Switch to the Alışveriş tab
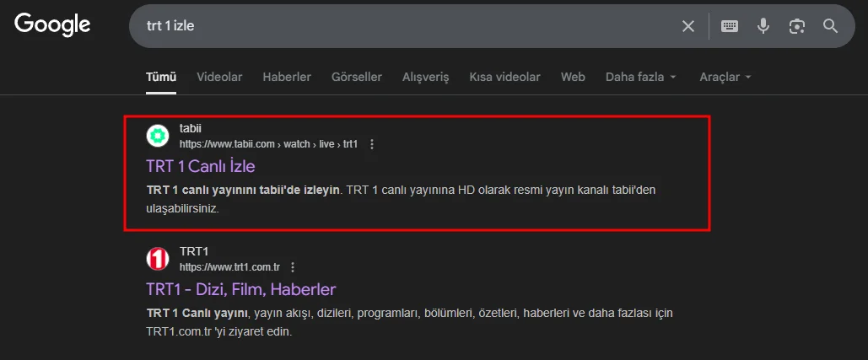The height and width of the screenshot is (360, 868). coord(425,77)
